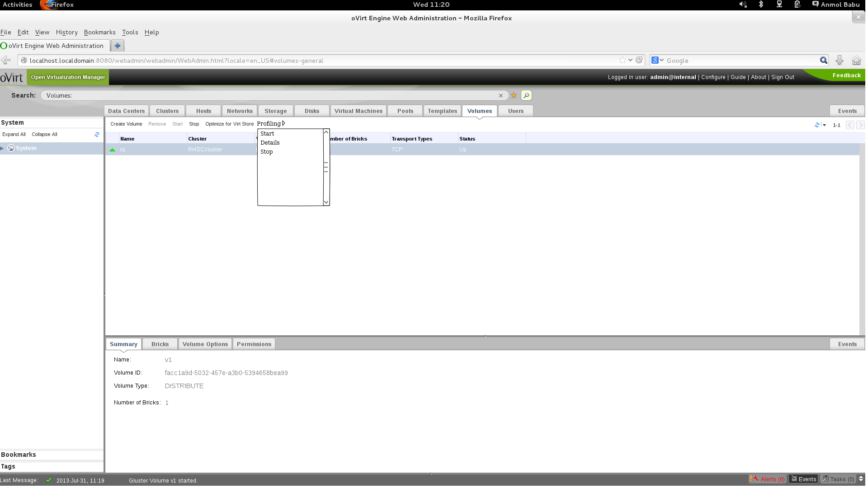868x488 pixels.
Task: Open refresh interval dropdown arrow
Action: pyautogui.click(x=824, y=125)
